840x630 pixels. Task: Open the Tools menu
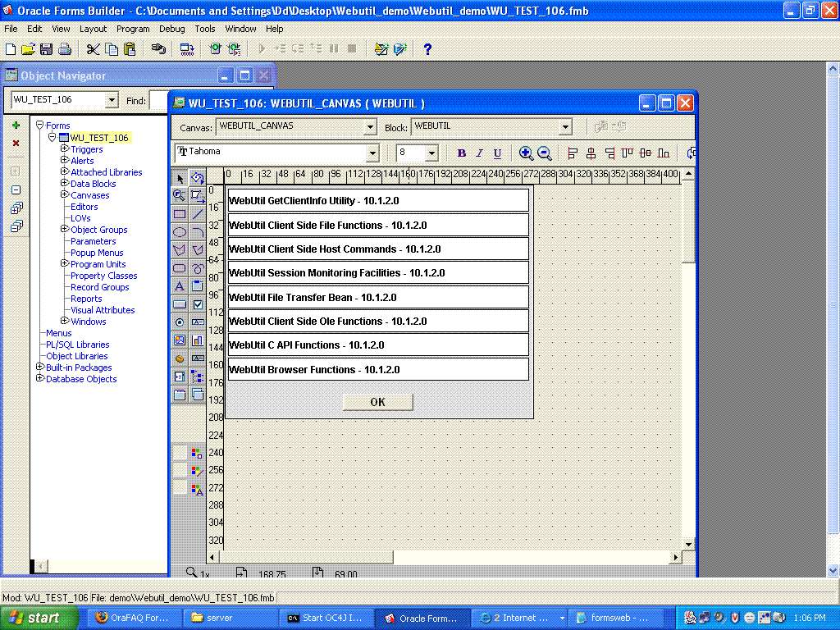point(204,29)
